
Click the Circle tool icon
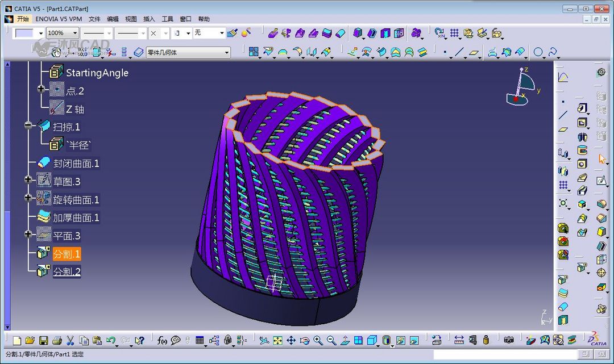(538, 52)
